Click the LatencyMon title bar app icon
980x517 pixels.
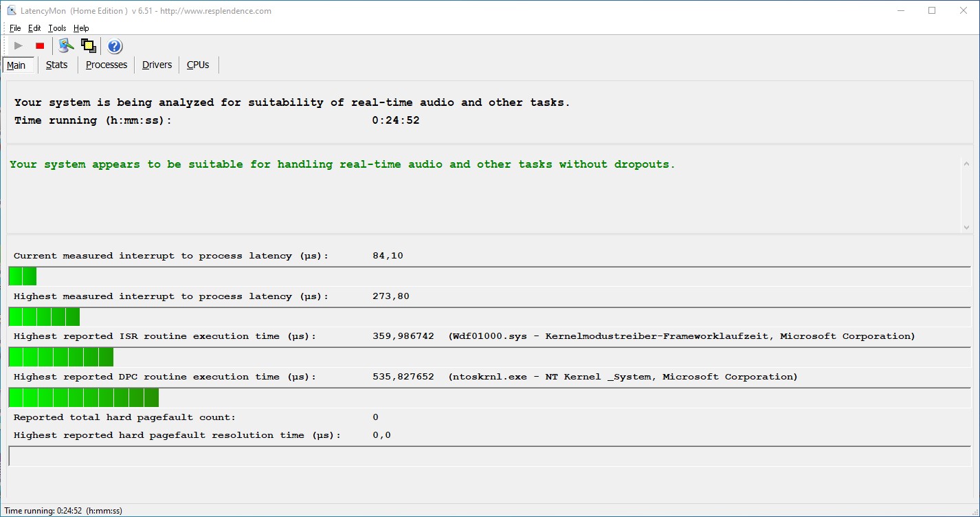12,11
